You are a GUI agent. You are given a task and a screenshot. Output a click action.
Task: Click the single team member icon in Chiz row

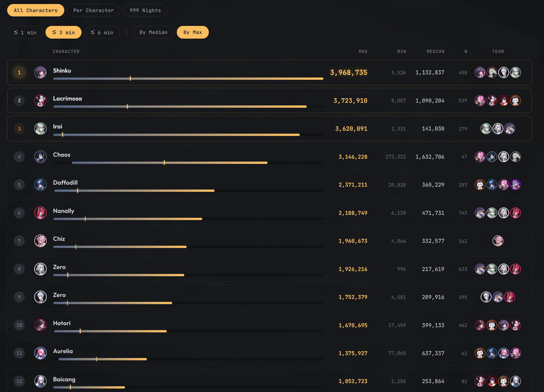498,241
